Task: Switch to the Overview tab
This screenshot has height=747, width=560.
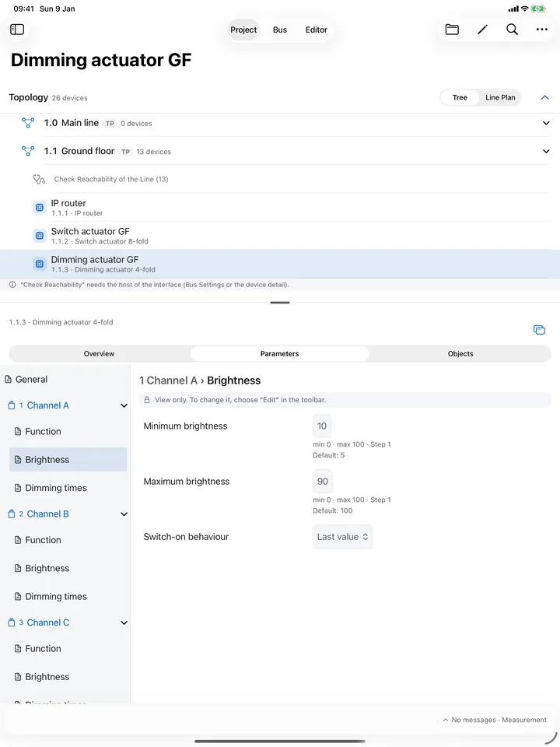Action: pyautogui.click(x=99, y=353)
